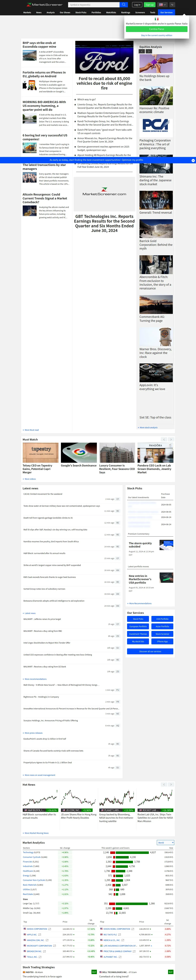This screenshot has width=196, height=980.
Task: Click the European Portfolio button
Action: point(138,626)
